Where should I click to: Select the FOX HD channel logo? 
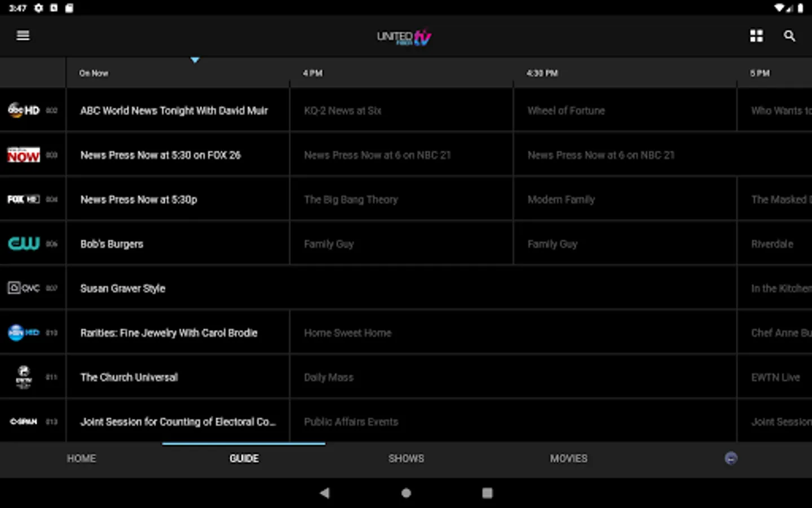tap(24, 199)
